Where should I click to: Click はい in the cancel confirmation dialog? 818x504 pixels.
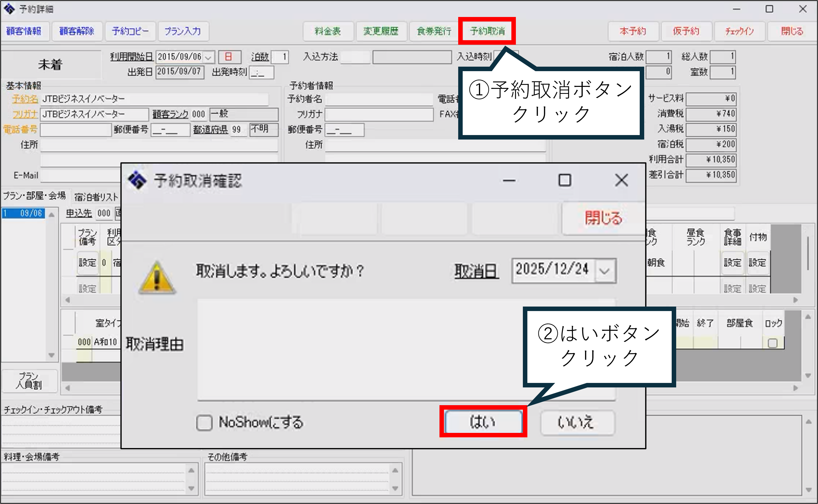pos(483,422)
